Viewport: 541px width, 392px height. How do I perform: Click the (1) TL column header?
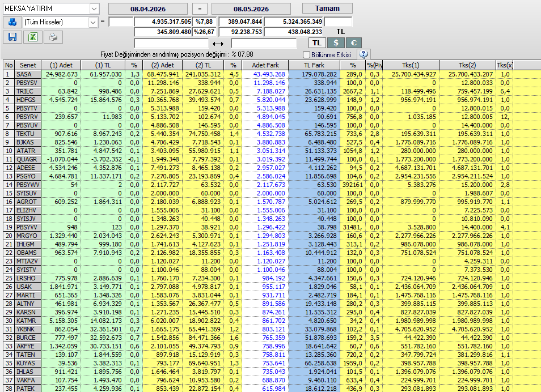click(103, 65)
